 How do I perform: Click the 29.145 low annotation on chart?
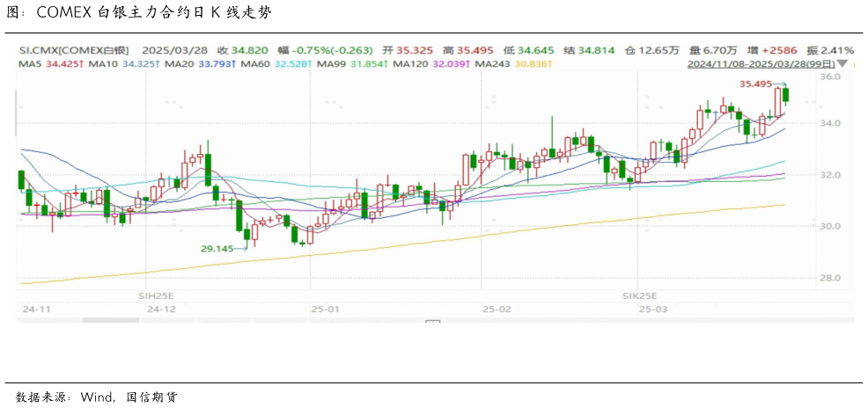click(217, 250)
